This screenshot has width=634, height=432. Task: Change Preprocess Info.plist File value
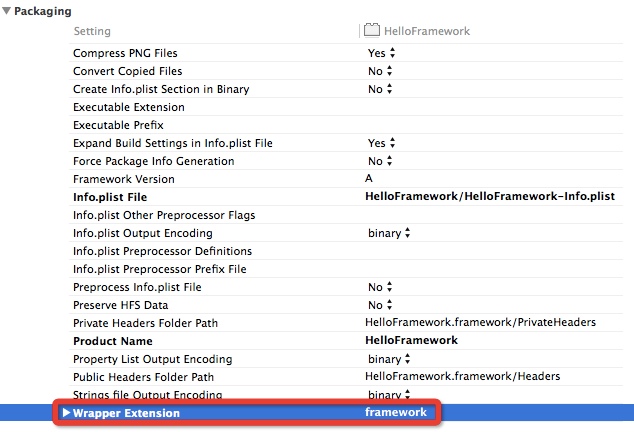point(380,287)
